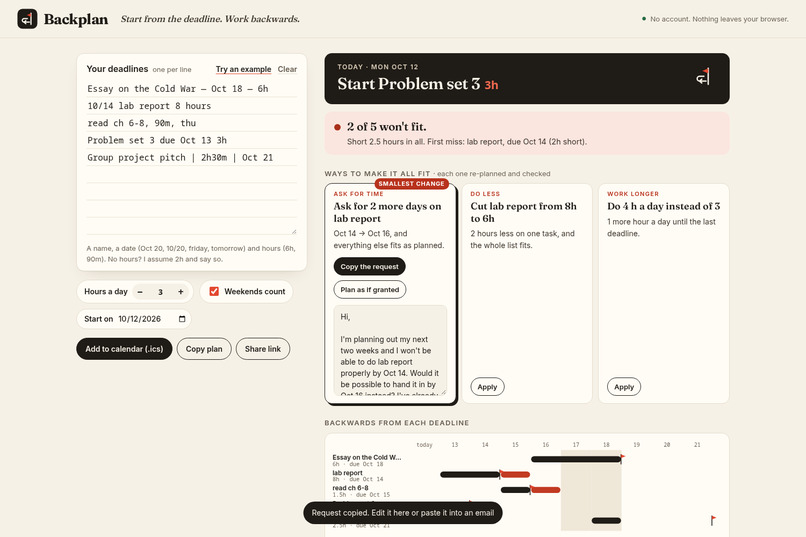Viewport: 806px width, 537px height.
Task: Click the red flag marker at Oct 21
Action: tap(712, 520)
